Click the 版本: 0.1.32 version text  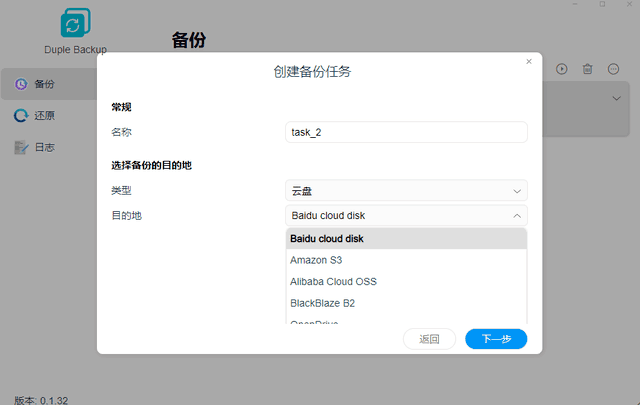pos(41,400)
